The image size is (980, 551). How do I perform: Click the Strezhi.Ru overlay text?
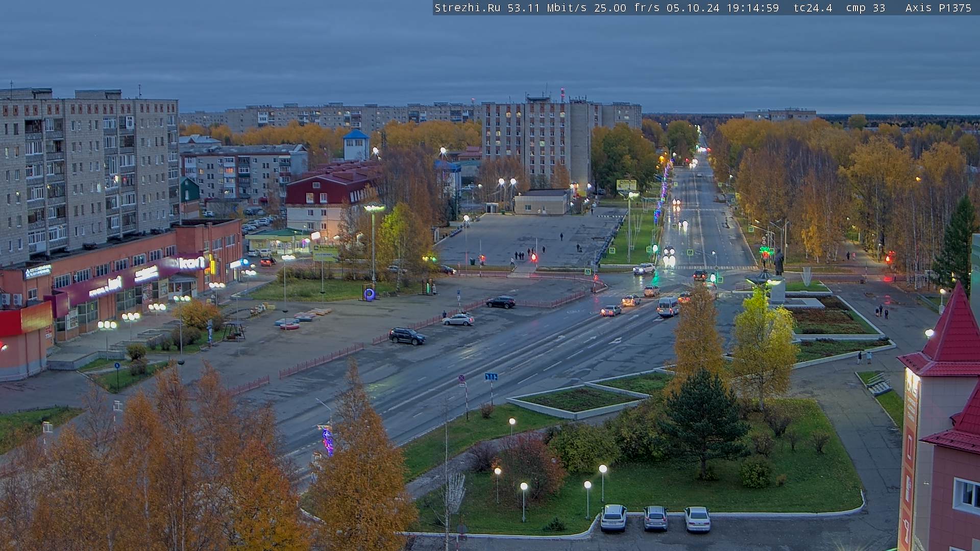[468, 8]
